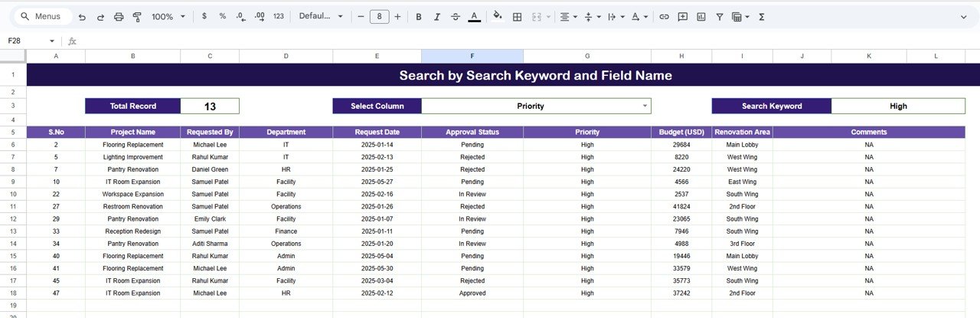This screenshot has width=980, height=318.
Task: Expand the Select Column Priority dropdown
Action: (x=645, y=106)
